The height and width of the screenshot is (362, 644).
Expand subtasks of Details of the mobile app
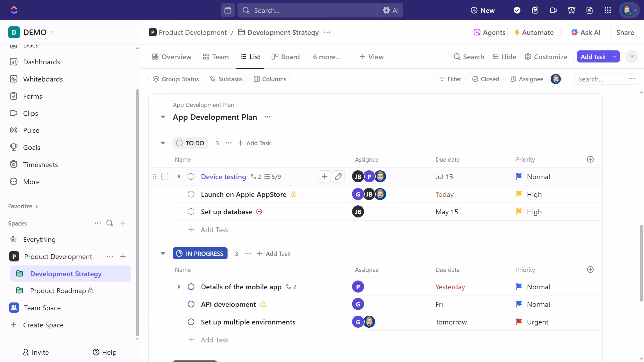(179, 287)
